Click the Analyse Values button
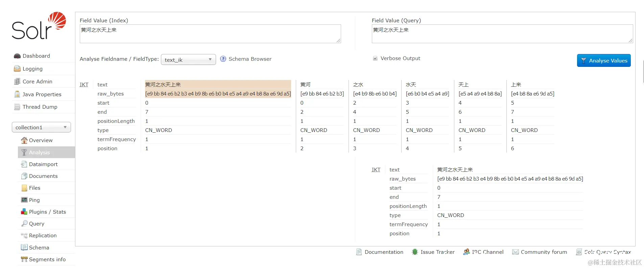This screenshot has width=644, height=268. coord(604,61)
